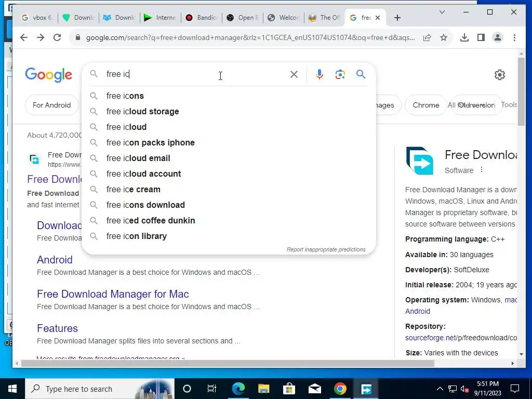Viewport: 532px width, 399px height.
Task: Click in the Google search input field
Action: (195, 74)
